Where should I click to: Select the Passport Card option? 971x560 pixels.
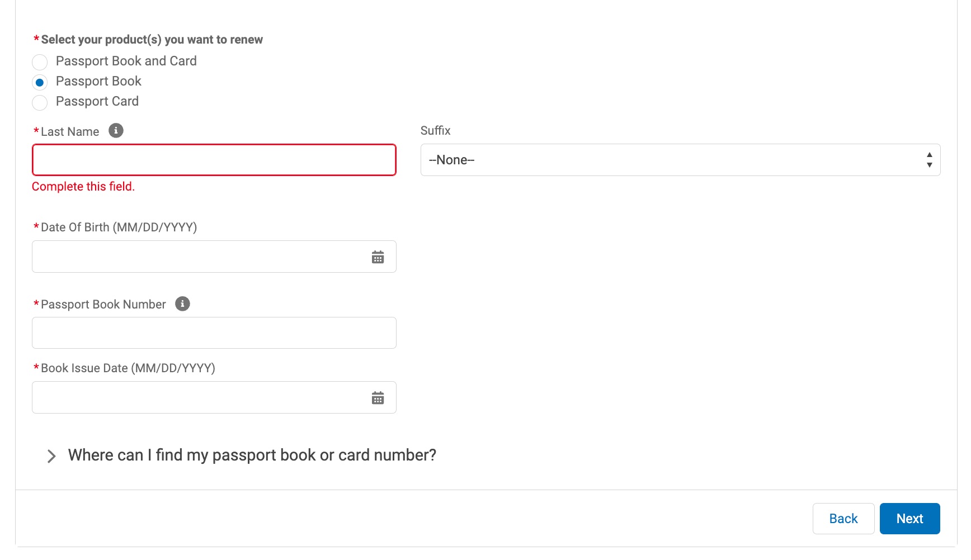40,102
